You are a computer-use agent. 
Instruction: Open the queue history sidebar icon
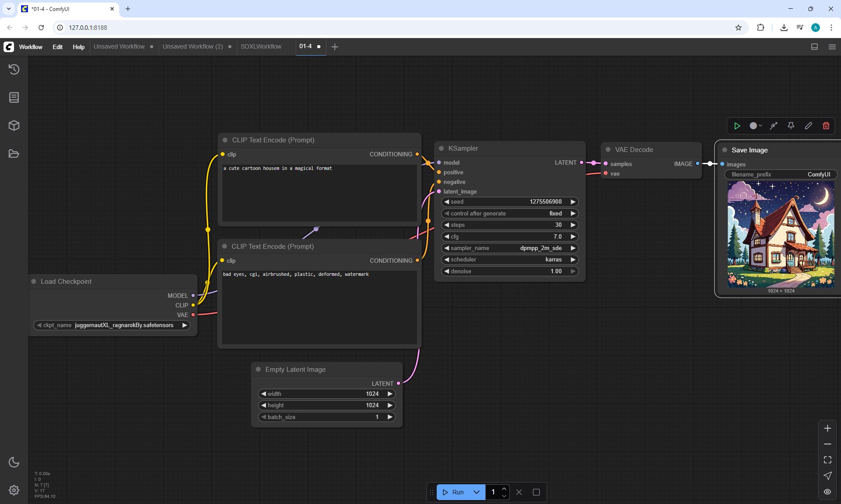[14, 69]
